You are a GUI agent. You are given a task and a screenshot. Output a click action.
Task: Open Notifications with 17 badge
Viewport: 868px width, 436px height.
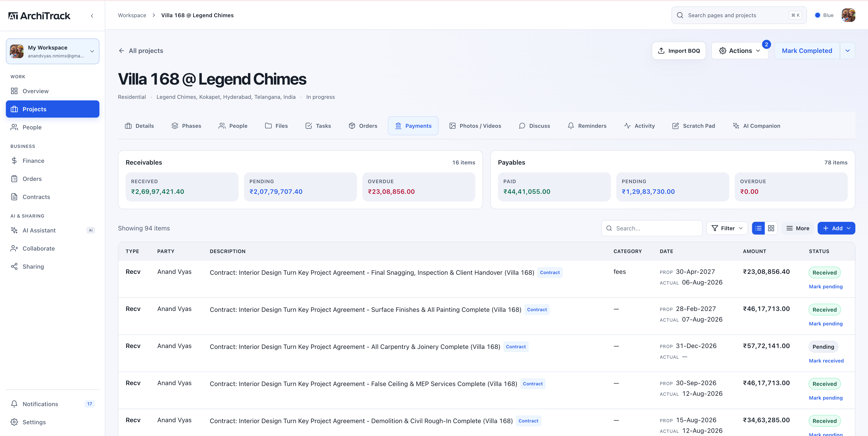pos(53,404)
